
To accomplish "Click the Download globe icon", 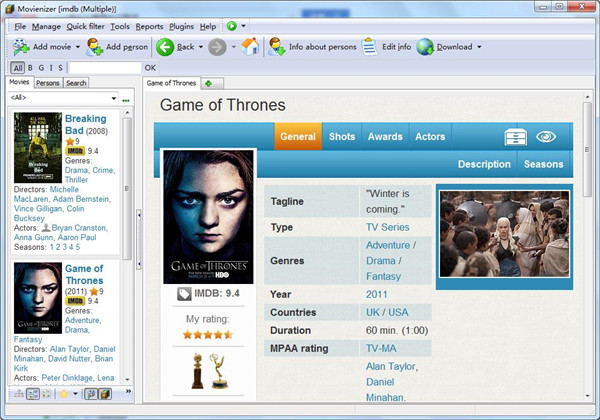I will (x=425, y=47).
